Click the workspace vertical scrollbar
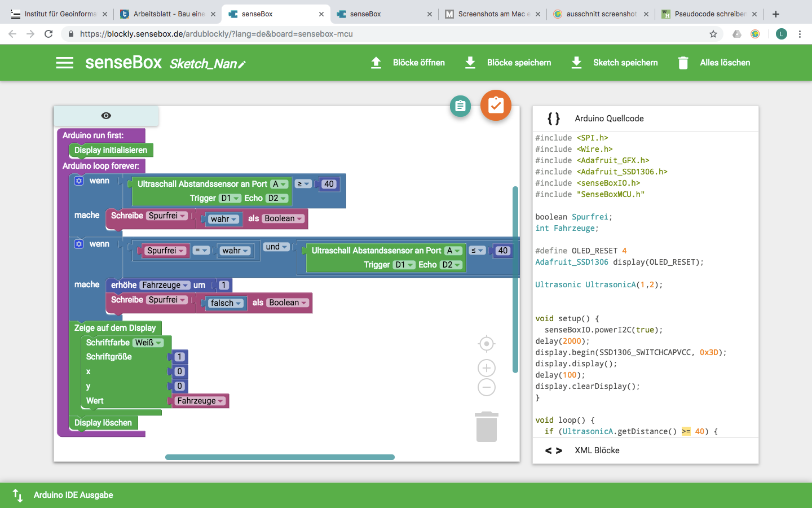This screenshot has width=812, height=508. [515, 279]
